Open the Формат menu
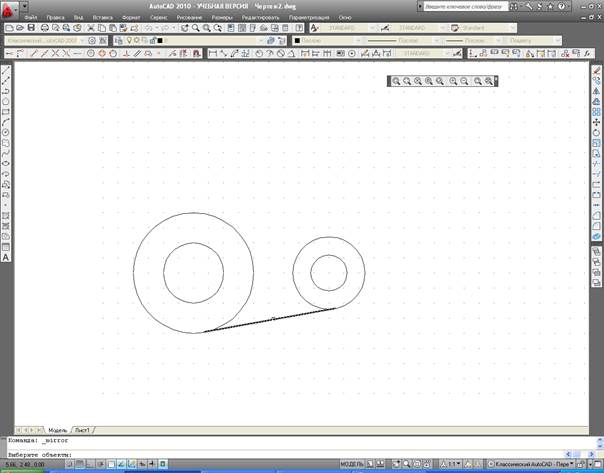Screen dimensions: 604x473 click(x=131, y=17)
